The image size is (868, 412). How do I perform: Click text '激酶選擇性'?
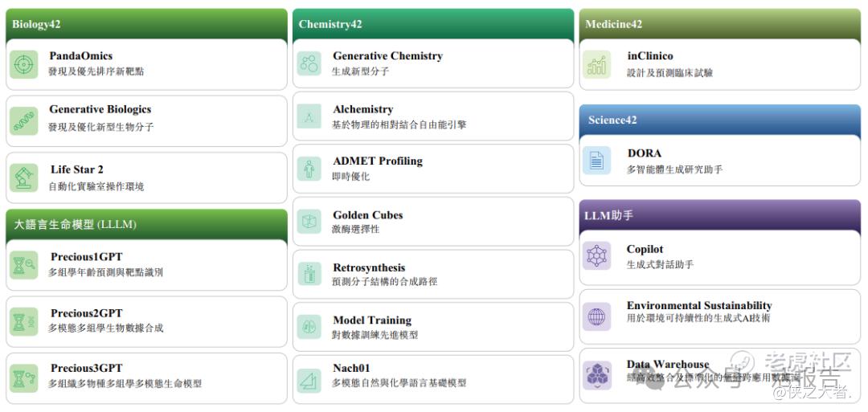pos(355,229)
